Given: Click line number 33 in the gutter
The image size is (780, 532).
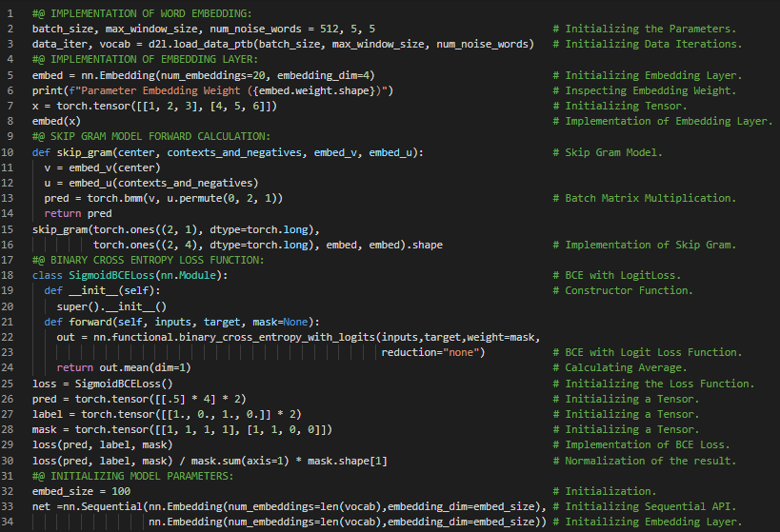Looking at the screenshot, I should [x=12, y=506].
